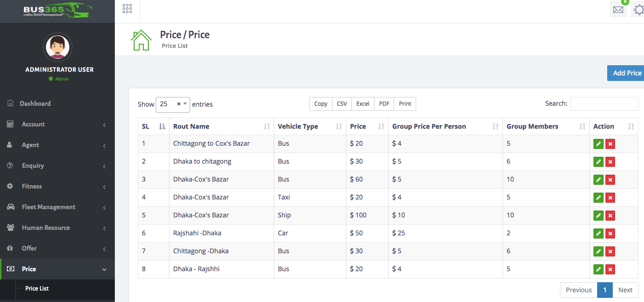Open the settings gear icon
This screenshot has height=302, width=644.
(639, 9)
